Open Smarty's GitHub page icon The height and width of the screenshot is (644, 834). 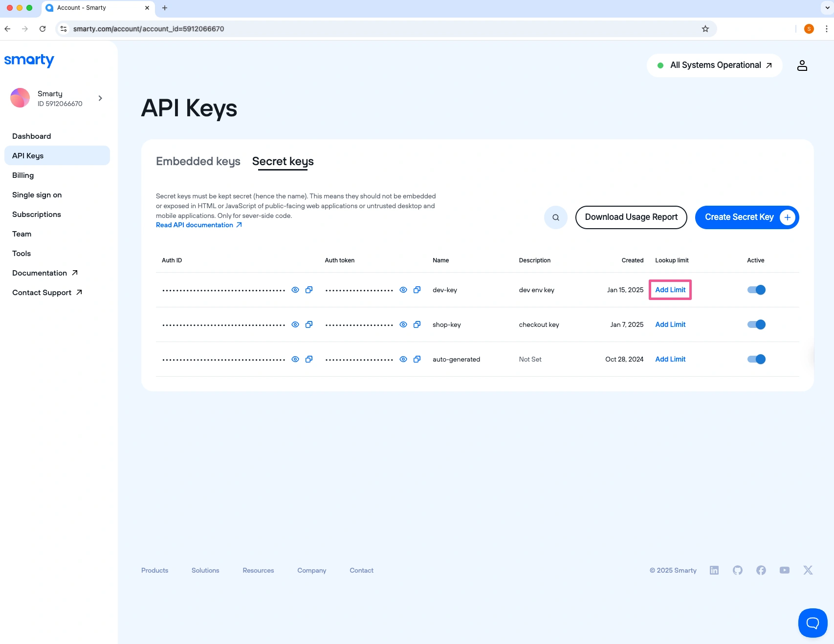[737, 570]
